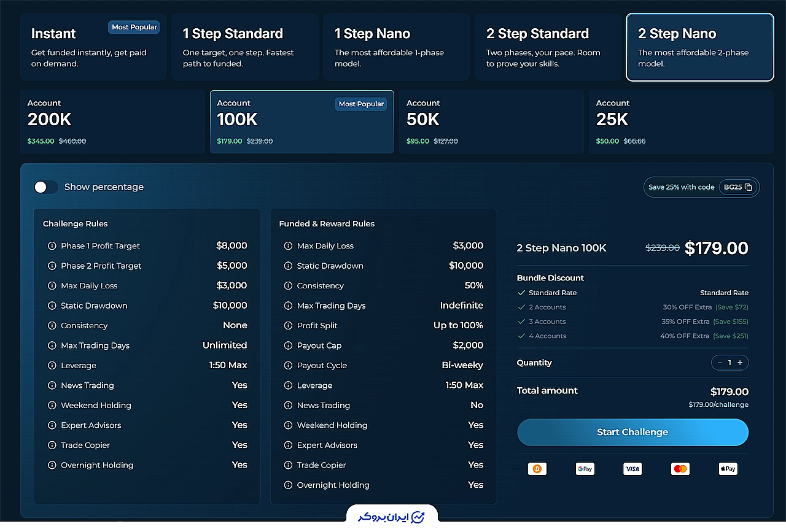Start the challenge with Start Challenge button
This screenshot has height=532, width=786.
coord(632,432)
